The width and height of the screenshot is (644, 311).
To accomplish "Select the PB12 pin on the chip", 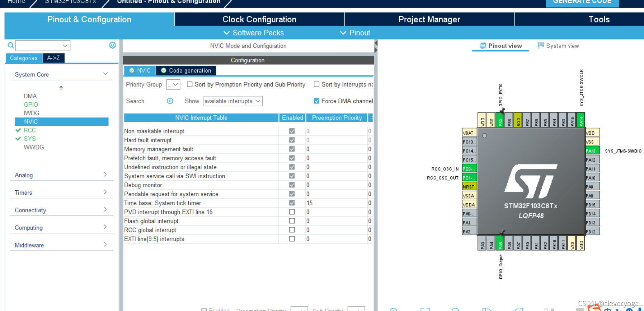I will (592, 232).
